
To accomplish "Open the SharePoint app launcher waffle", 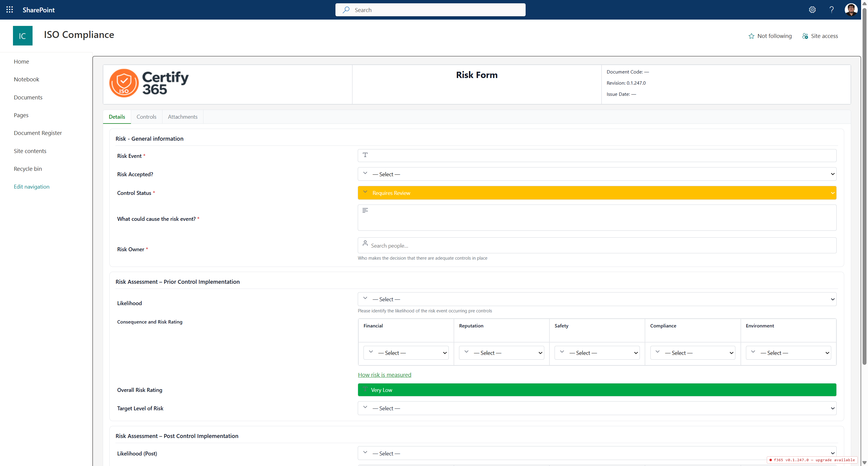I will pyautogui.click(x=9, y=10).
